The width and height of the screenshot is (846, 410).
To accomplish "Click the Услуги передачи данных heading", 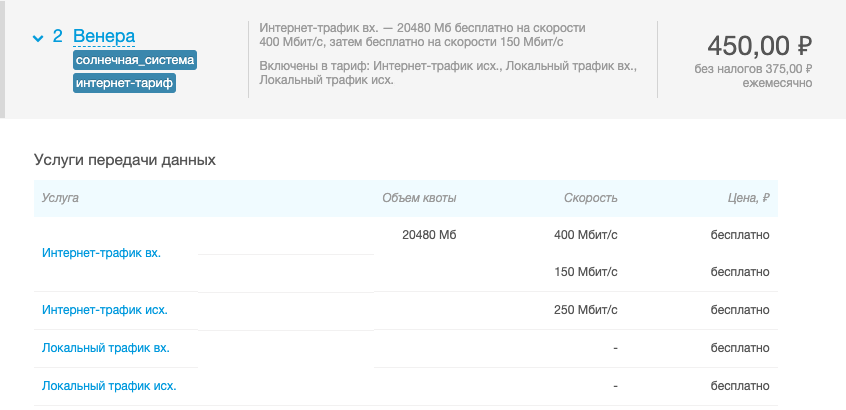I will [x=125, y=160].
